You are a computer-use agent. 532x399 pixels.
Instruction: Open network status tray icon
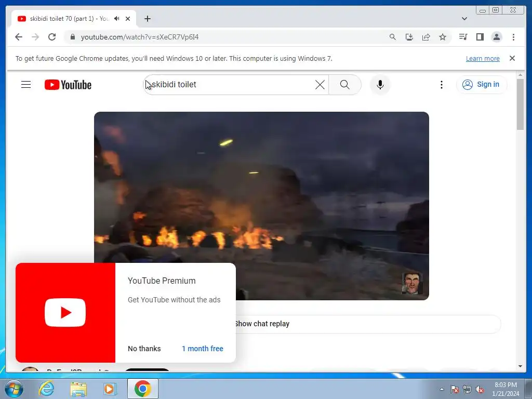pyautogui.click(x=467, y=389)
